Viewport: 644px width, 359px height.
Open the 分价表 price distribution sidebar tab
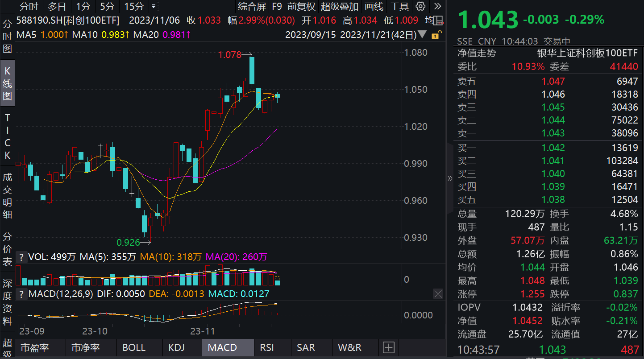click(8, 249)
